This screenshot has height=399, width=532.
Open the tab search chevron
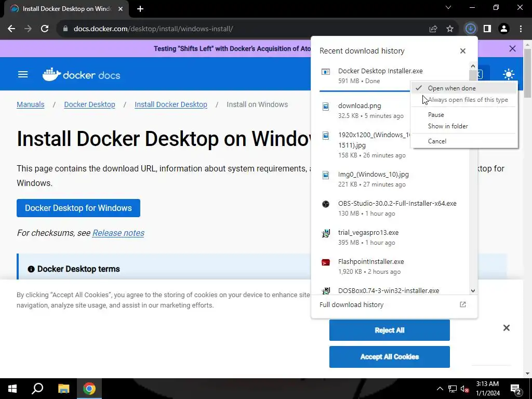(x=448, y=7)
